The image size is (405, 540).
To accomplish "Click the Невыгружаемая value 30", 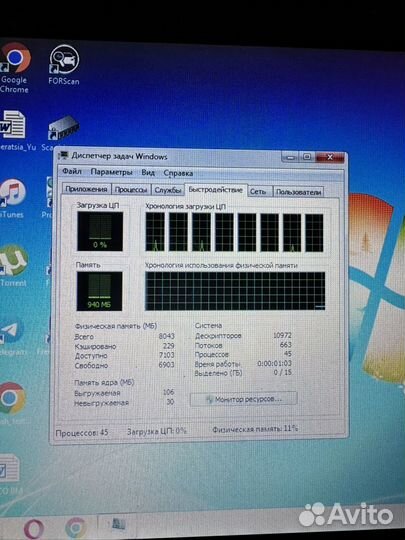I will coord(170,402).
